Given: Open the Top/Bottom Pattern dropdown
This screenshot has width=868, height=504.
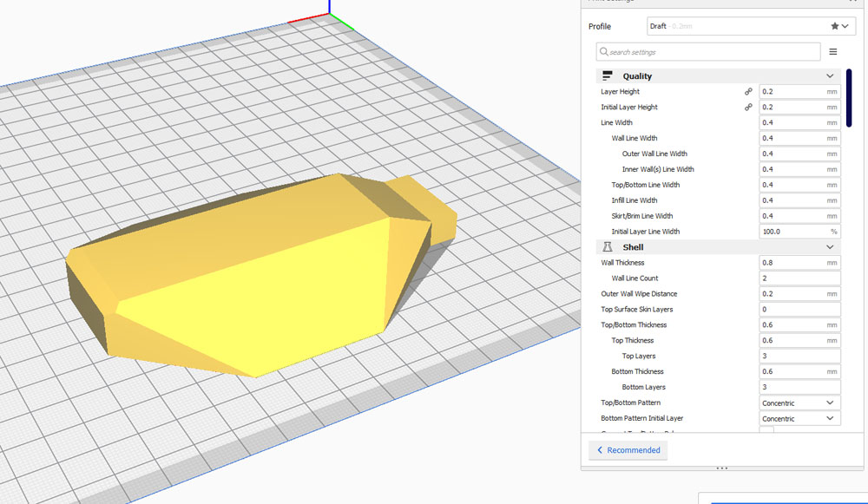Looking at the screenshot, I should pos(799,403).
